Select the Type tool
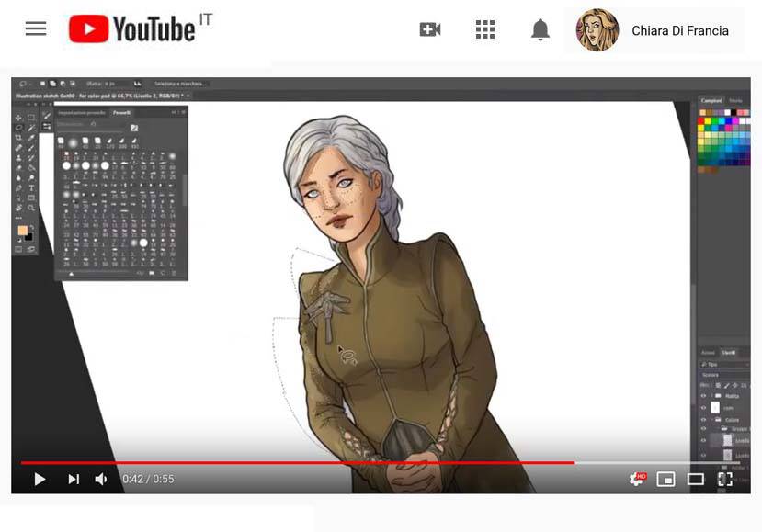Viewport: 762px width, 532px height. tap(31, 188)
